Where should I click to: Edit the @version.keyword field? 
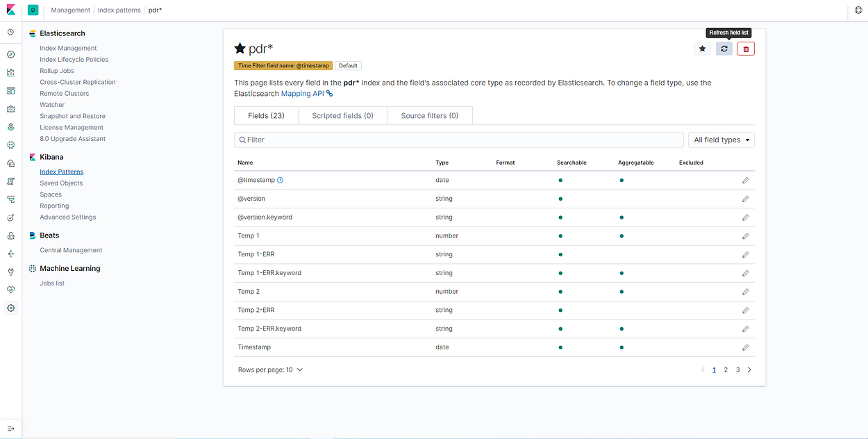point(745,217)
